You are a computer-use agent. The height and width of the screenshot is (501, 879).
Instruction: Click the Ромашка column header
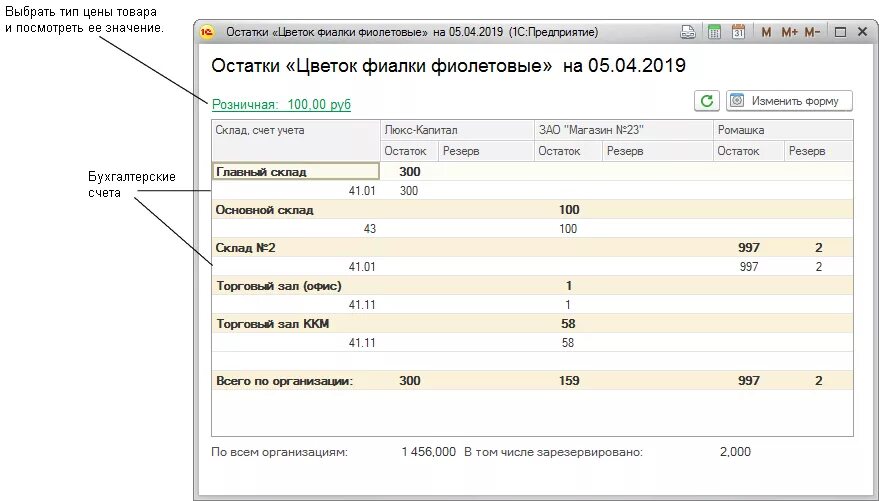783,130
